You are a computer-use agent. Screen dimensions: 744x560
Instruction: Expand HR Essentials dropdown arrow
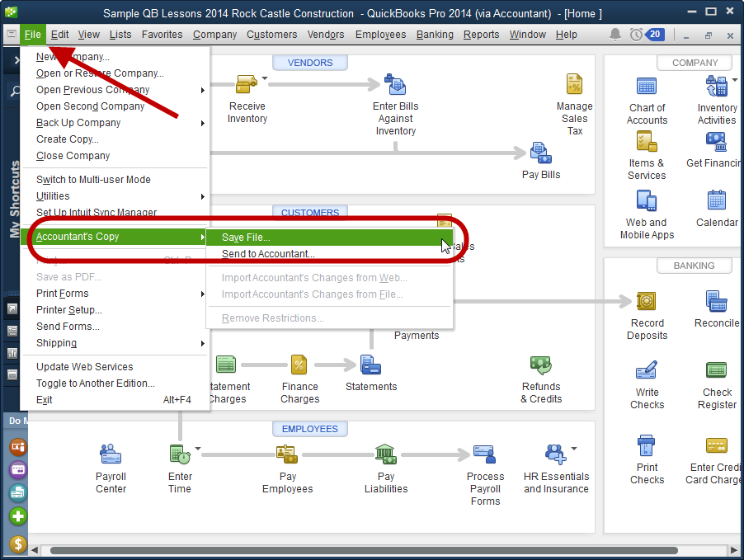573,448
